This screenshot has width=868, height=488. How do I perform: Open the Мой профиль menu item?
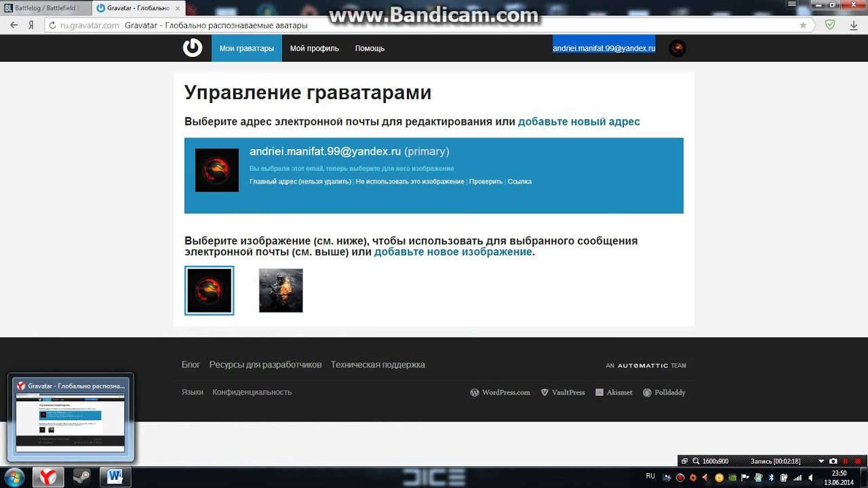[x=315, y=48]
